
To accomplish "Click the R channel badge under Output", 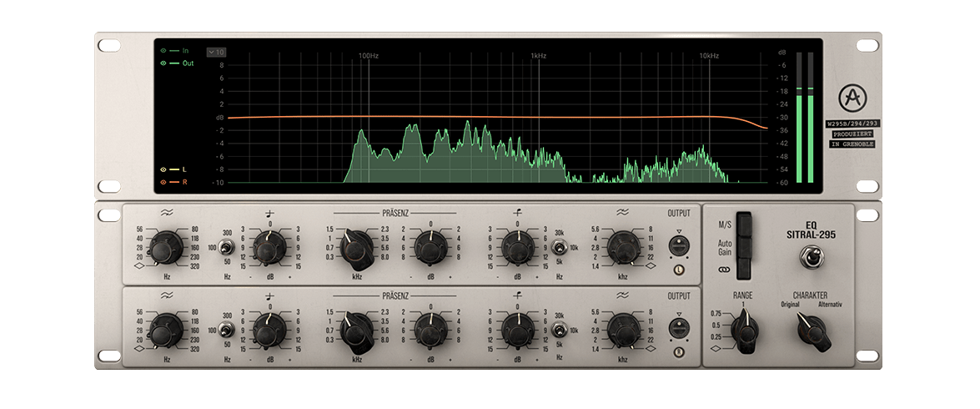I will 679,352.
